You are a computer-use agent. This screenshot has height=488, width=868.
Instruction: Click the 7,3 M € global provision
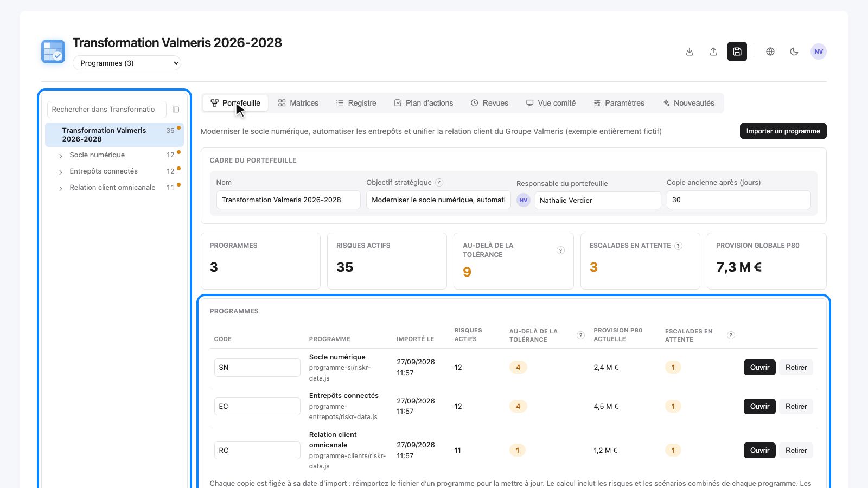[739, 267]
